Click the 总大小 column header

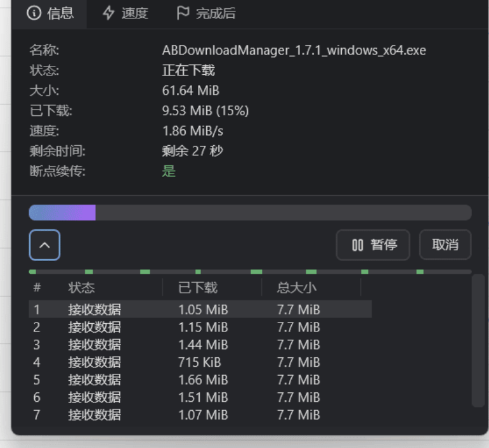point(296,288)
